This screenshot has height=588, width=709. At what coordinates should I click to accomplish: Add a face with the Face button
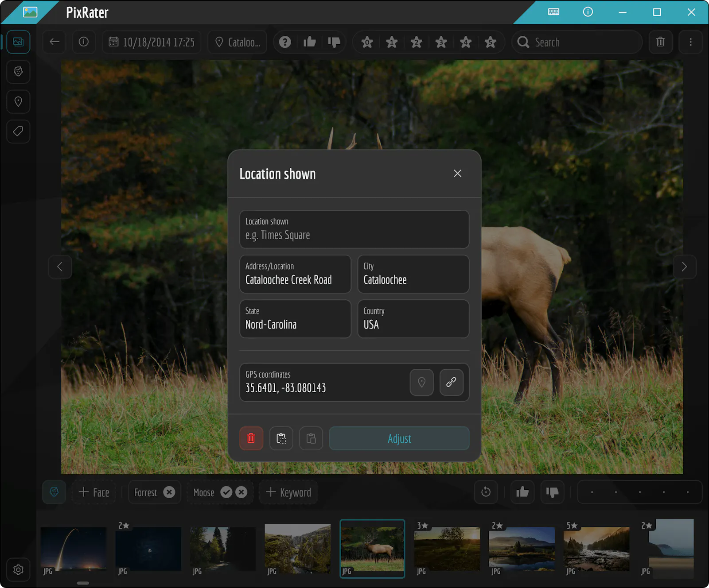tap(94, 492)
